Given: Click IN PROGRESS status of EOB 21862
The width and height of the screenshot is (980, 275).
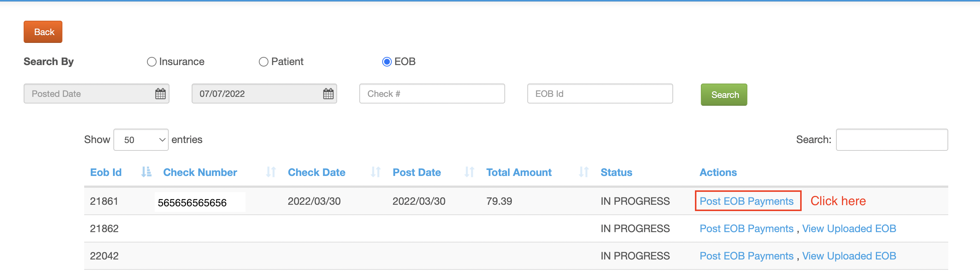Looking at the screenshot, I should click(635, 228).
